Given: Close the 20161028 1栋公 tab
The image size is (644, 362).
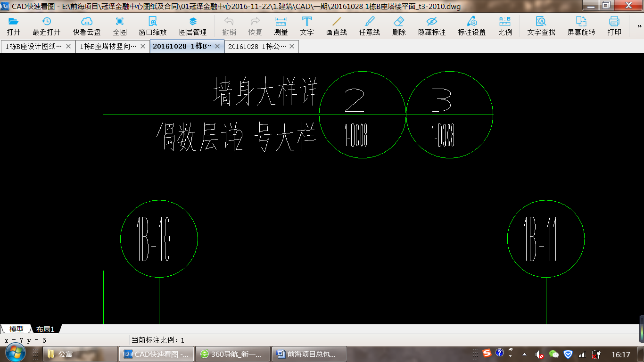Looking at the screenshot, I should pos(292,46).
